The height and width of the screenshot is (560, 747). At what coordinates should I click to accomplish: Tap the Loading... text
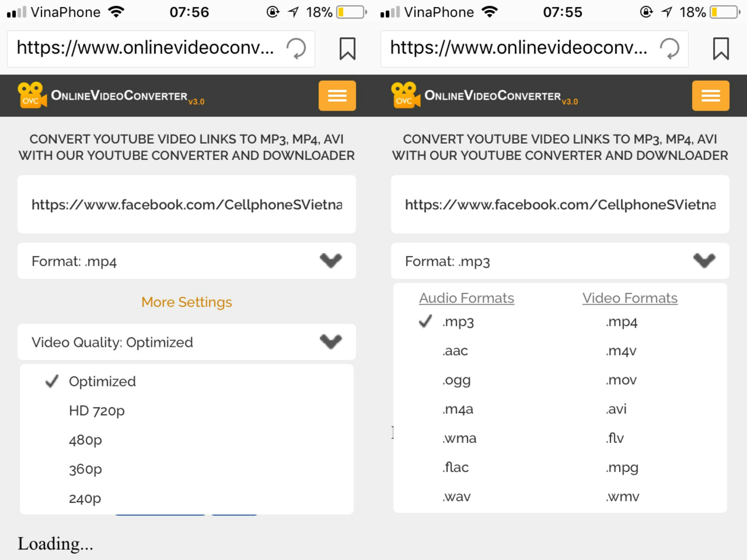click(55, 544)
